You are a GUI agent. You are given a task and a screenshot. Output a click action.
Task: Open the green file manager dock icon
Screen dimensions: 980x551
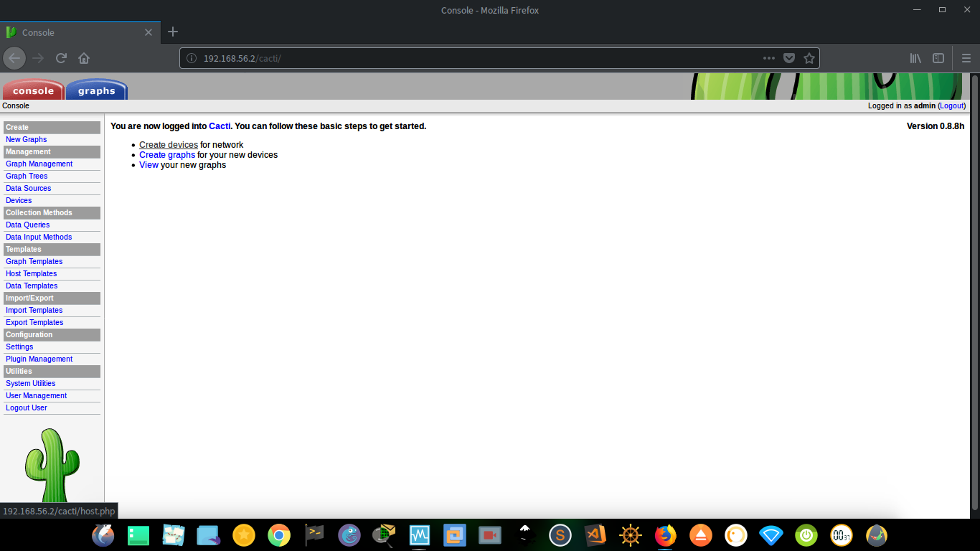click(x=138, y=535)
